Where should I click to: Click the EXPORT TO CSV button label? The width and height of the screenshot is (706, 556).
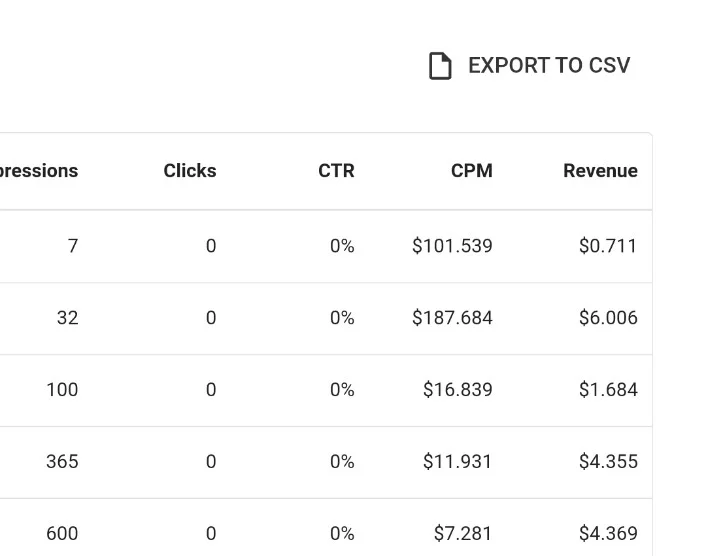pyautogui.click(x=549, y=66)
